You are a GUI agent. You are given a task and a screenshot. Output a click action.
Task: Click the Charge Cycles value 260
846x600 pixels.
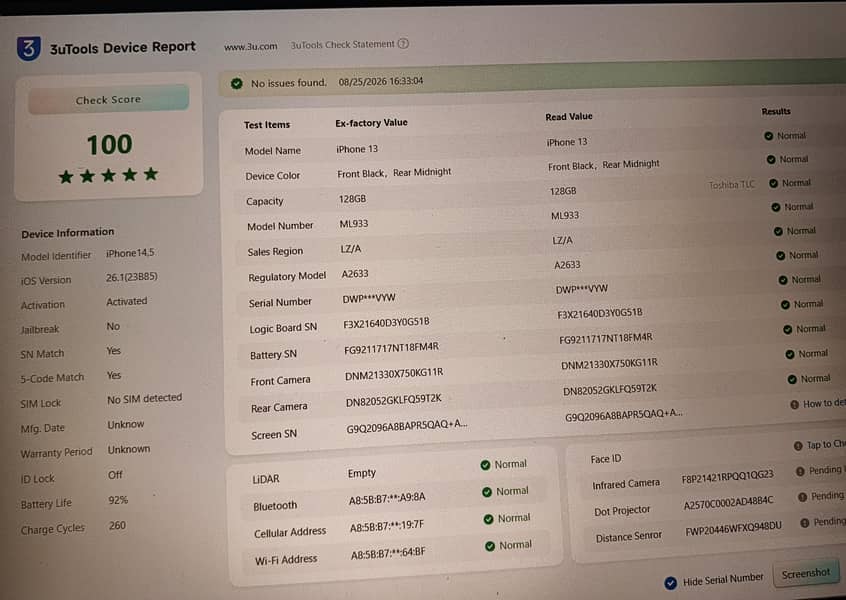117,525
